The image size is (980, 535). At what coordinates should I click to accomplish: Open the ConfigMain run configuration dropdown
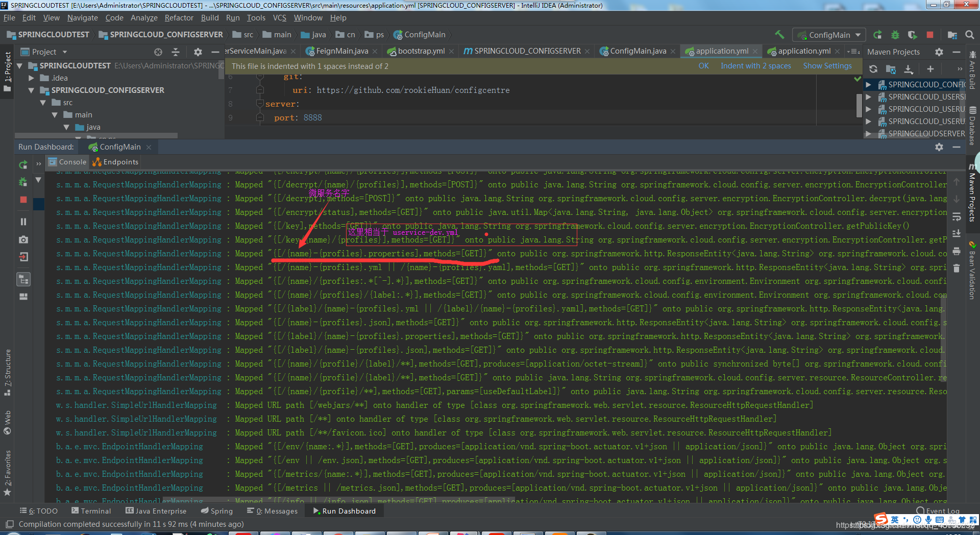tap(829, 35)
